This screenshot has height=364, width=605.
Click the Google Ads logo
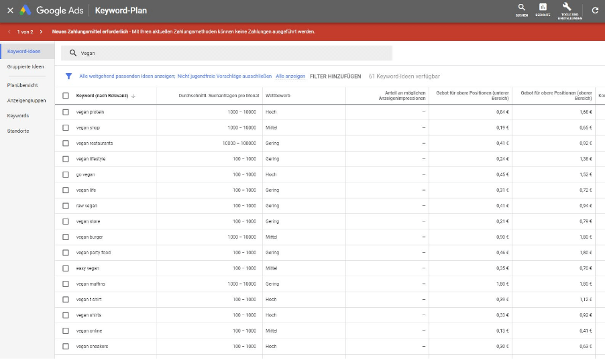point(52,11)
